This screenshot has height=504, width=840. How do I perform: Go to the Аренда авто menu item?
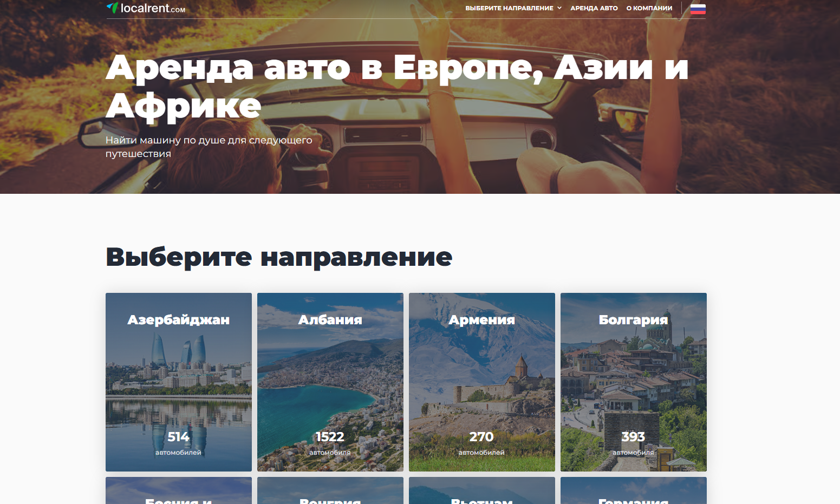(x=594, y=8)
